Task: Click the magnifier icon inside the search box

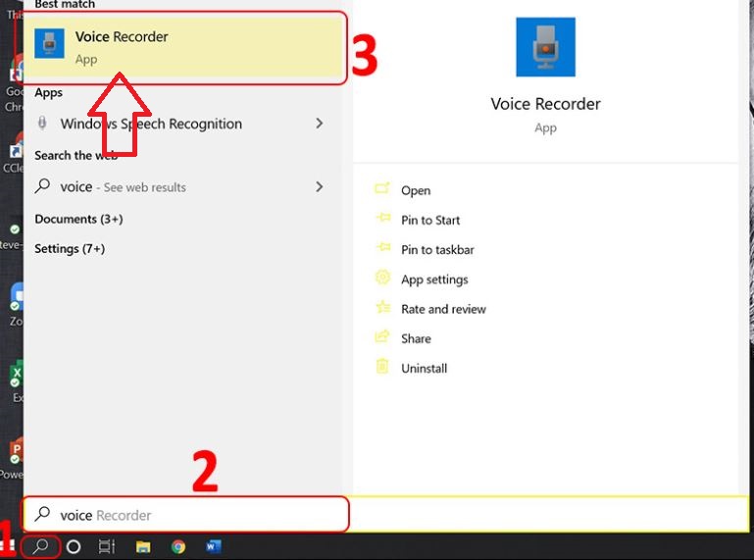Action: 42,514
